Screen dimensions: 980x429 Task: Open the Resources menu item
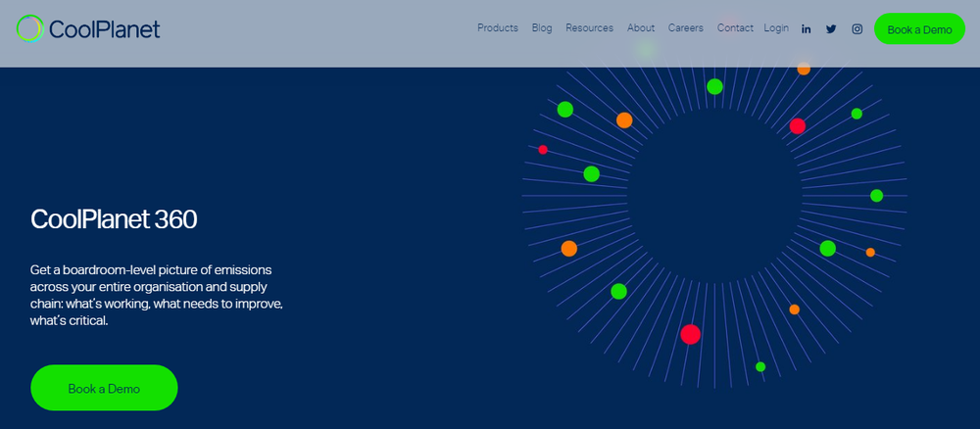click(589, 28)
